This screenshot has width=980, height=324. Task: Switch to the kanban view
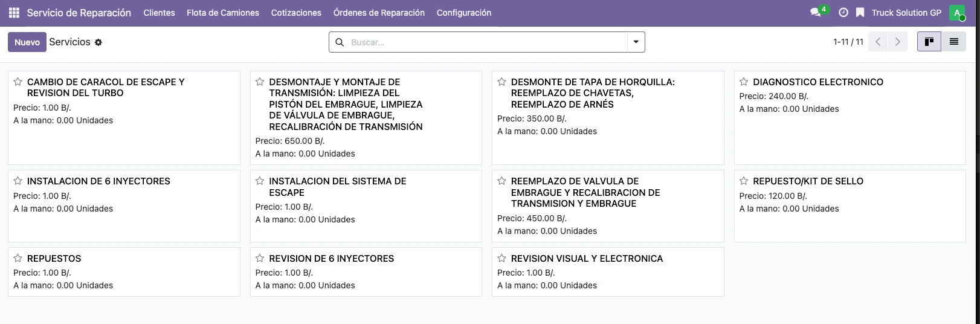pos(929,42)
